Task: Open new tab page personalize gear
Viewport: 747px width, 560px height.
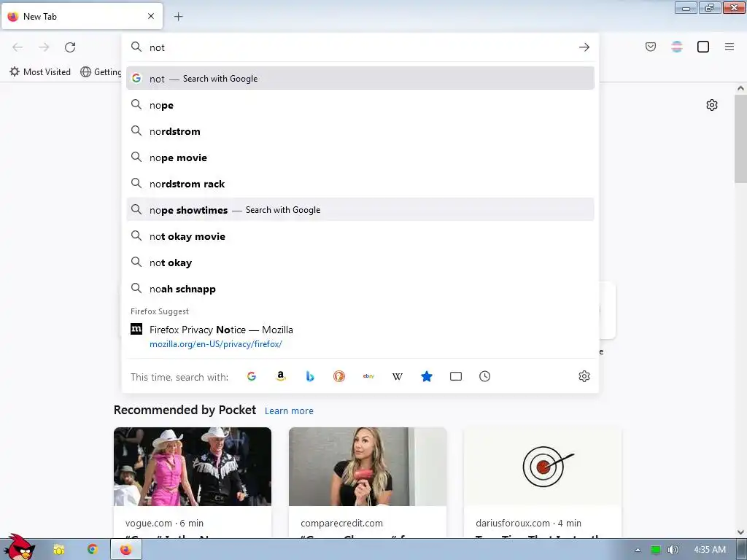Action: pos(712,105)
